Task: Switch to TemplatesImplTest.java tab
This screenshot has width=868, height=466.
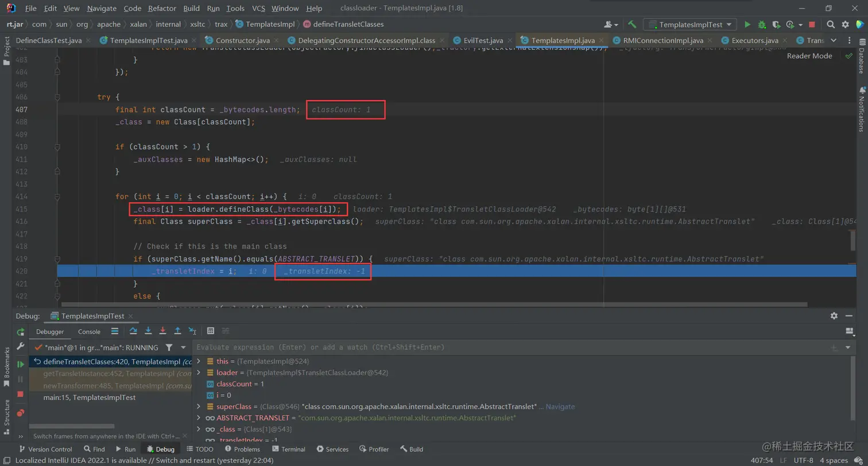Action: click(x=148, y=40)
